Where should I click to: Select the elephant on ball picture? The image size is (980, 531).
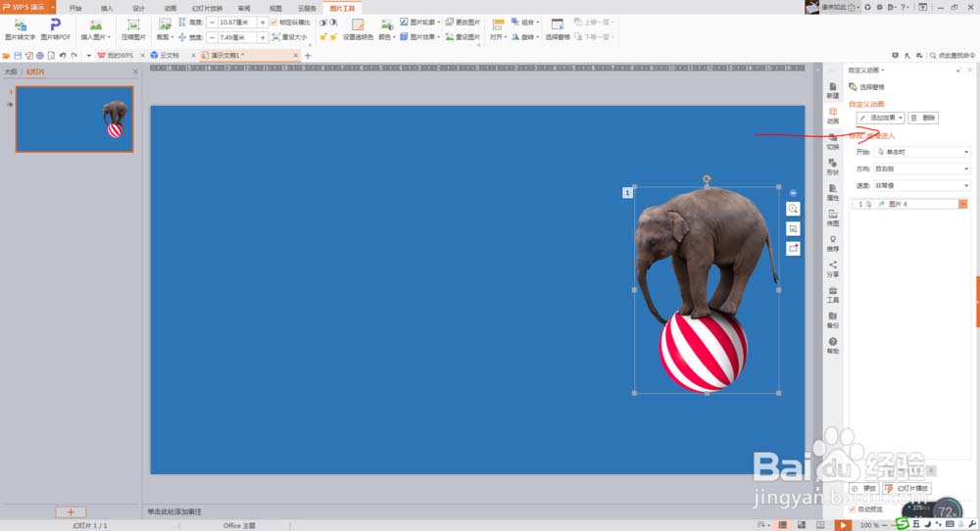707,290
